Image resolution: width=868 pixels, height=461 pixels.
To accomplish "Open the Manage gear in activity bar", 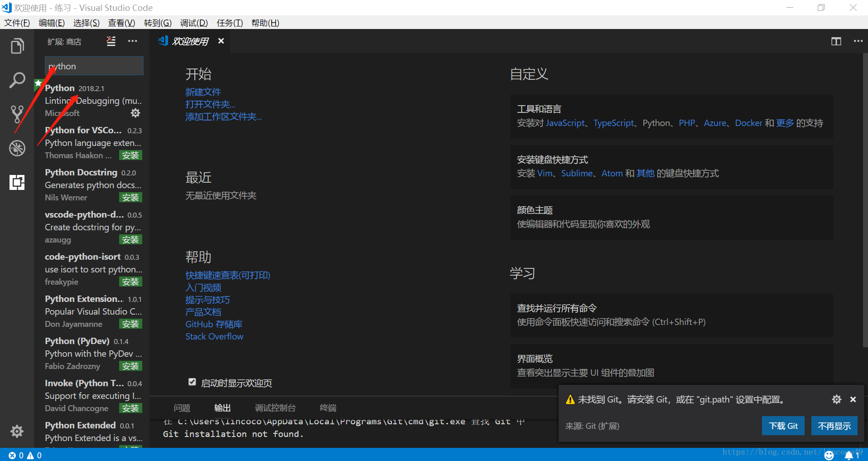I will (x=17, y=431).
